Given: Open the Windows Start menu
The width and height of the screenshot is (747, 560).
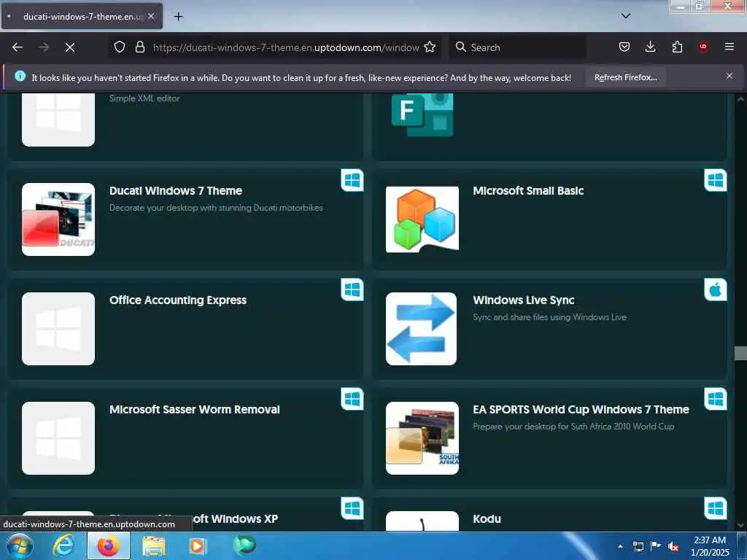Looking at the screenshot, I should pyautogui.click(x=20, y=546).
